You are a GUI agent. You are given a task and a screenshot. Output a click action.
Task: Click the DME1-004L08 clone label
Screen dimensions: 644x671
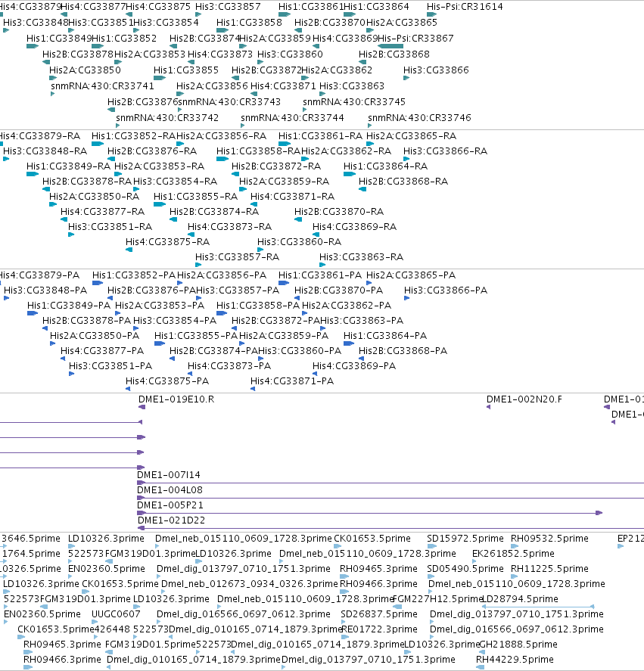click(x=170, y=490)
